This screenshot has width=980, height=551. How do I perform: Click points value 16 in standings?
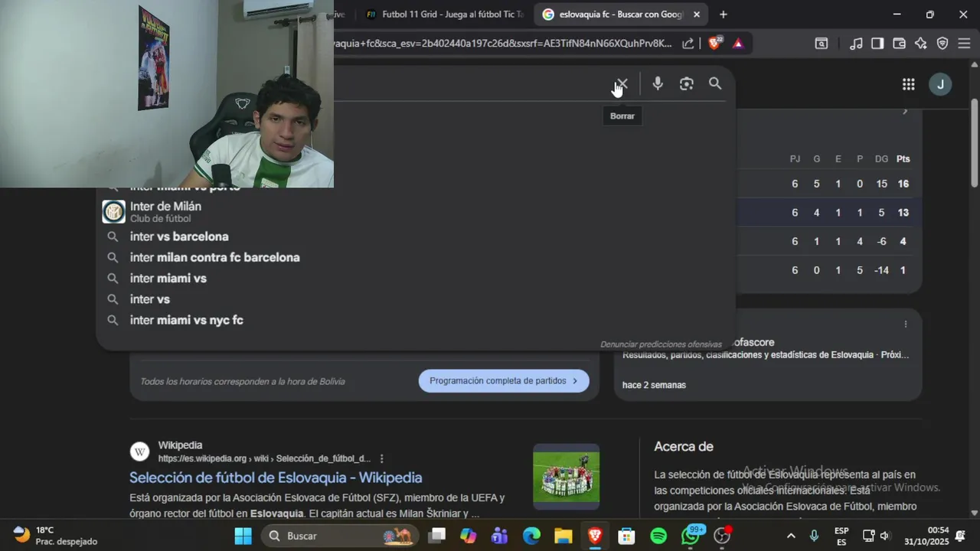[x=903, y=184]
